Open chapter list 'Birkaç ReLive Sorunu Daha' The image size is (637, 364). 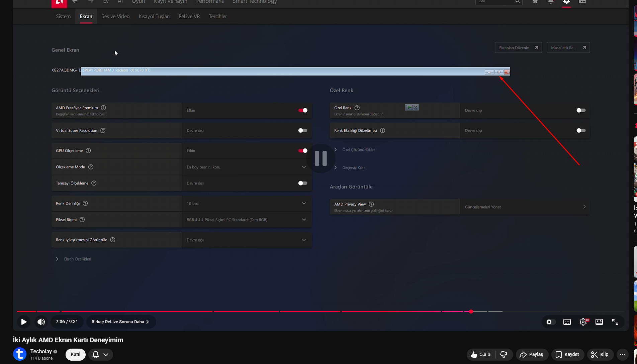tap(121, 322)
